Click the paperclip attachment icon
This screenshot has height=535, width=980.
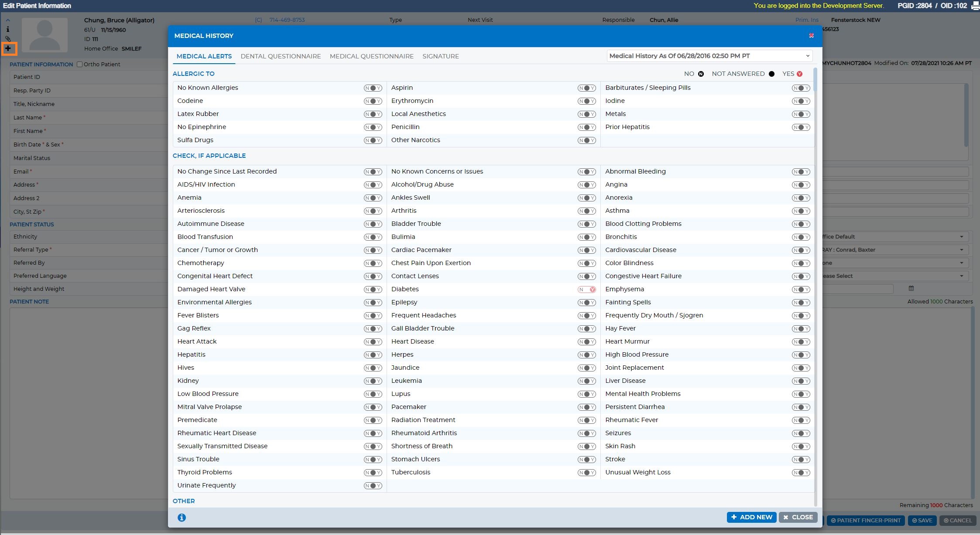pos(8,39)
